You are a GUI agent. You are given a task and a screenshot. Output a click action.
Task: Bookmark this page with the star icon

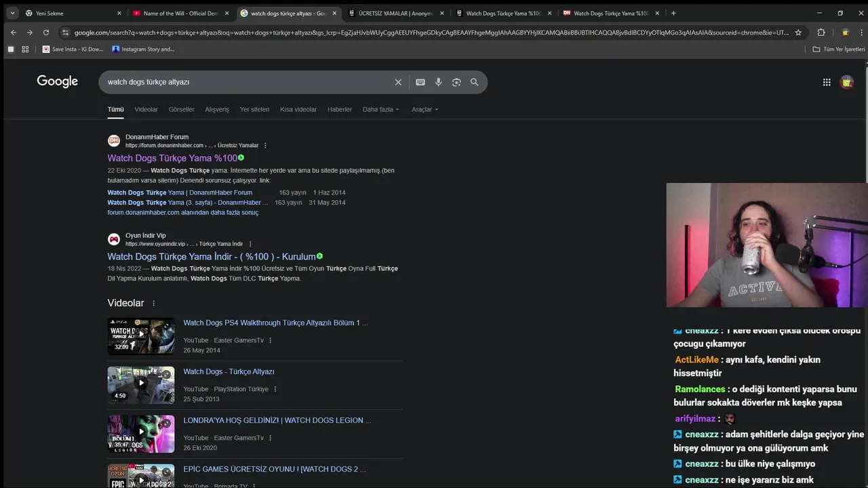[798, 33]
